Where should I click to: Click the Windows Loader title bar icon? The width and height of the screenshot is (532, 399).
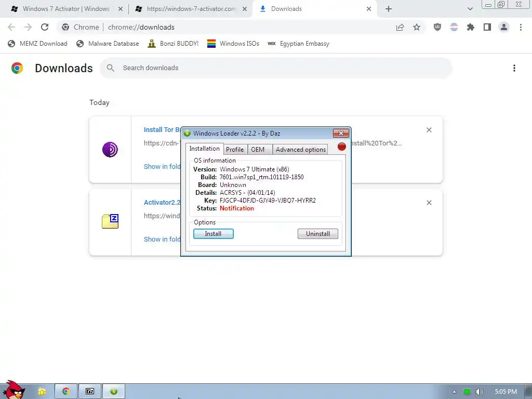187,134
